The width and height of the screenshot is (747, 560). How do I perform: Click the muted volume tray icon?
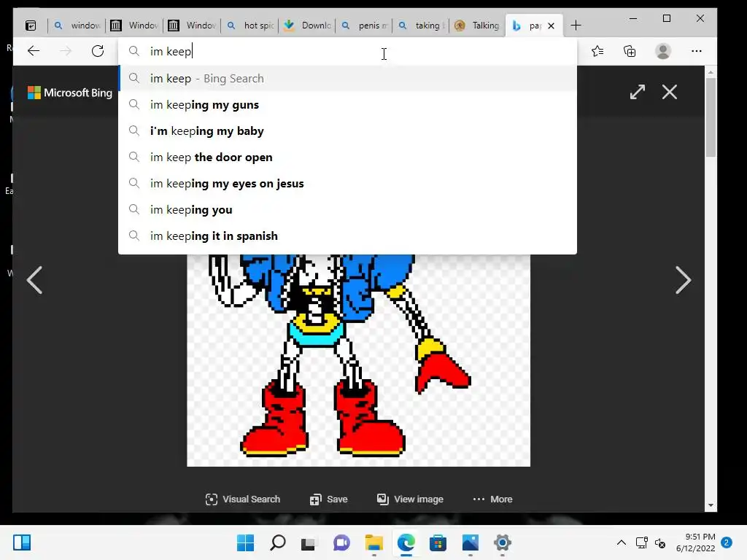[660, 542]
